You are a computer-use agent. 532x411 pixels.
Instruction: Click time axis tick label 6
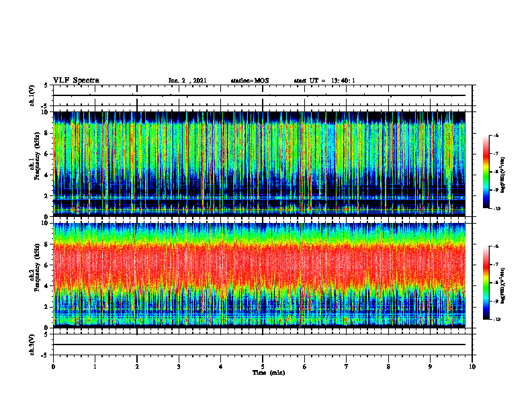tap(305, 367)
